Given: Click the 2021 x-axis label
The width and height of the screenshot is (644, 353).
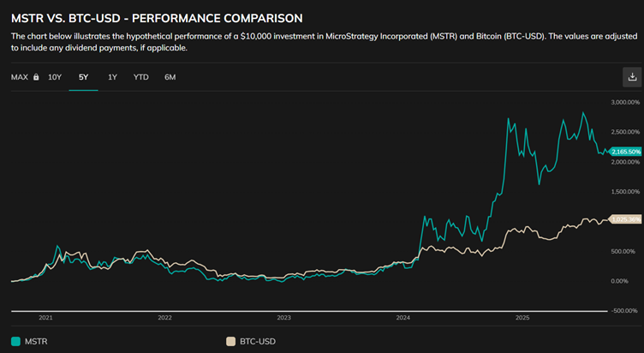Looking at the screenshot, I should 45,318.
